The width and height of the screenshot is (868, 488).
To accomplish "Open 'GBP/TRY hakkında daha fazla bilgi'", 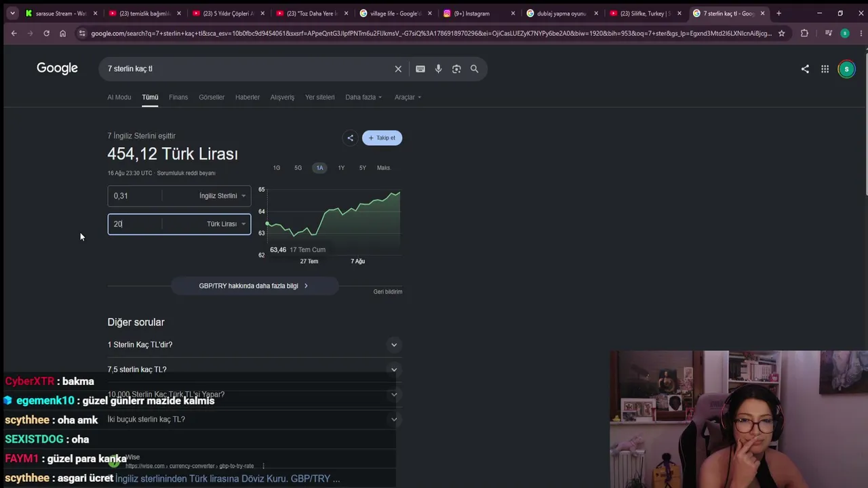I will (x=254, y=286).
